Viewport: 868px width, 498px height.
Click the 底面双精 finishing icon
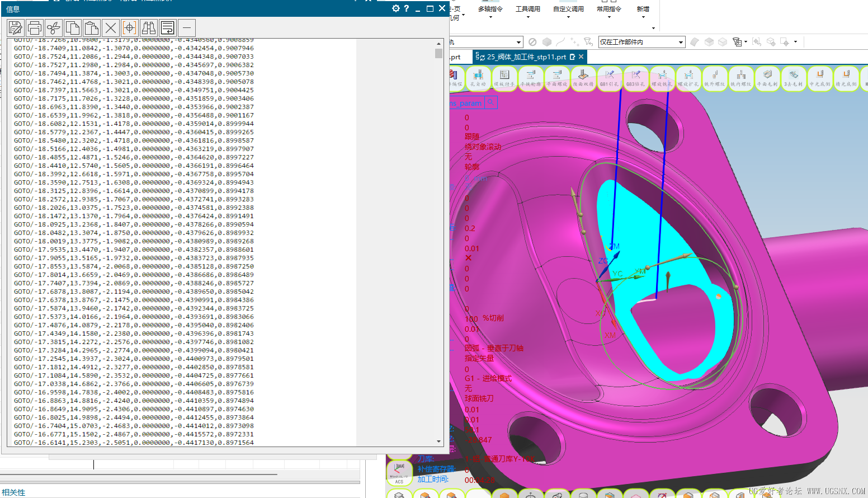[x=583, y=78]
